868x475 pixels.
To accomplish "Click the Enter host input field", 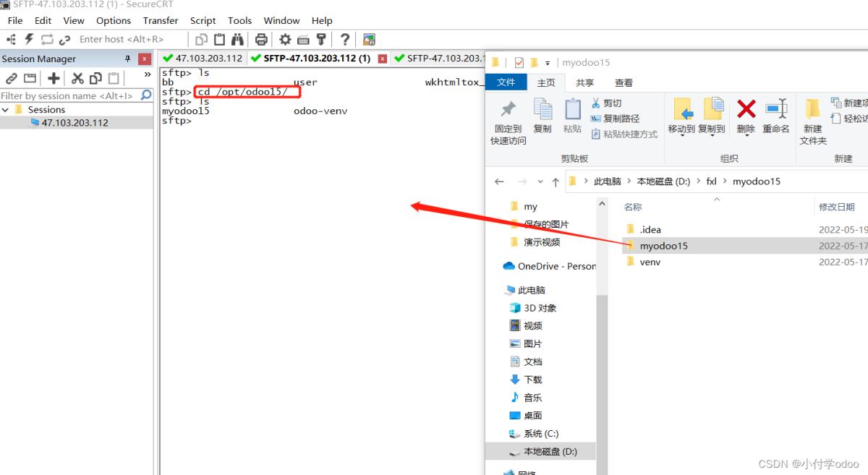I will coord(122,39).
